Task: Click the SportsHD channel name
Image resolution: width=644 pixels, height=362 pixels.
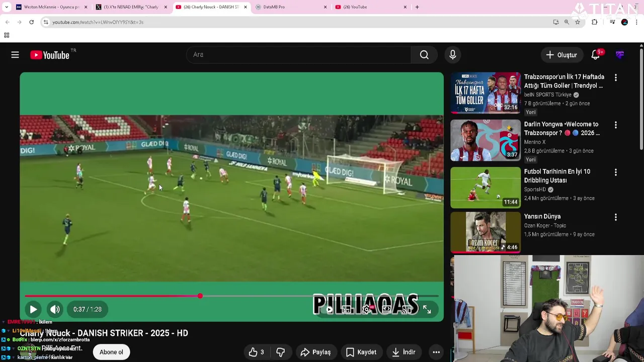Action: pos(535,190)
